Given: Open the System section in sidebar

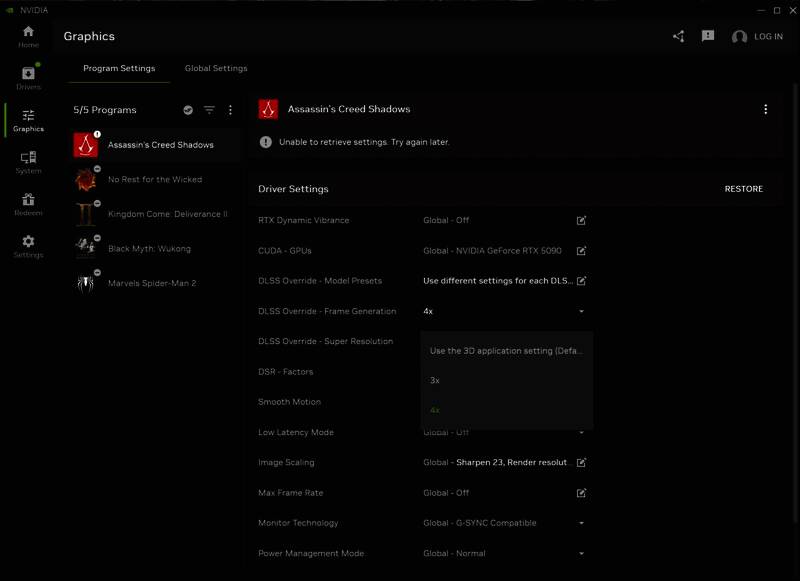Looking at the screenshot, I should click(28, 162).
